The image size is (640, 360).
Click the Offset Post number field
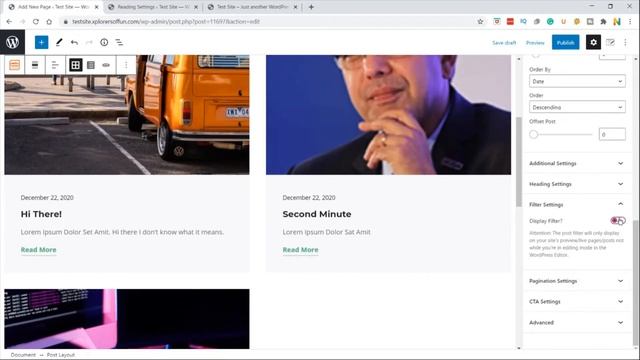[612, 134]
